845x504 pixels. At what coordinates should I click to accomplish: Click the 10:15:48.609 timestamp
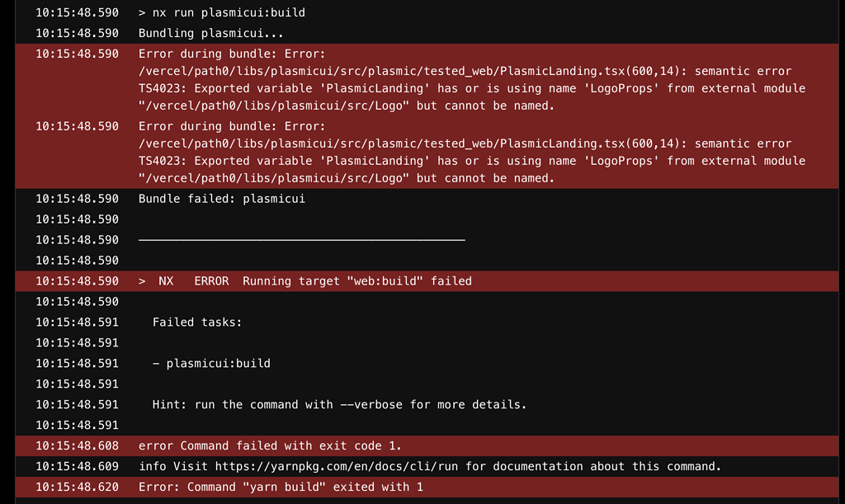(x=77, y=467)
